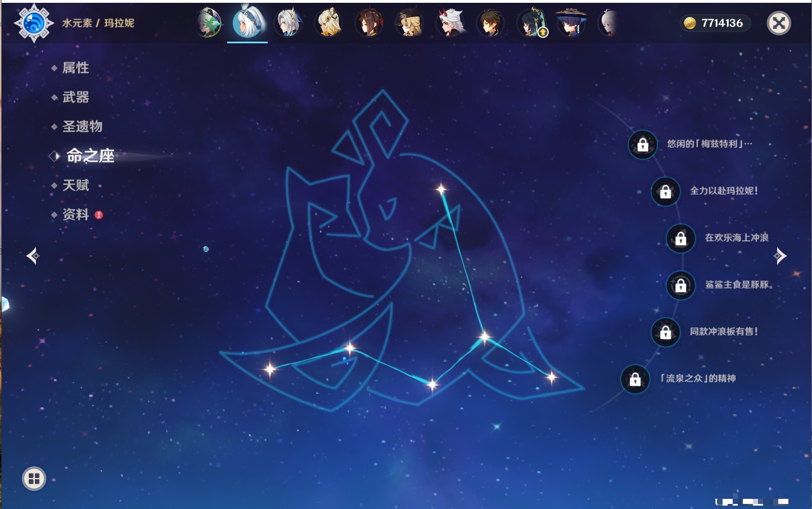This screenshot has height=509, width=812.
Task: Open the 属性 attributes menu
Action: (75, 68)
